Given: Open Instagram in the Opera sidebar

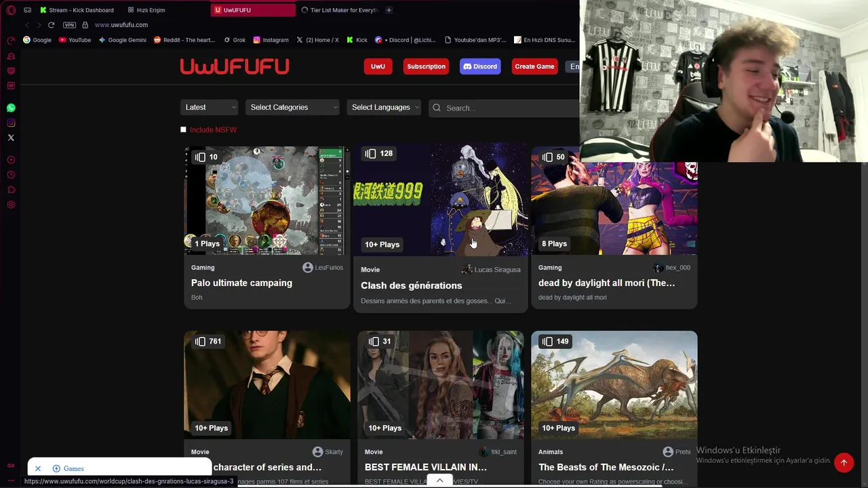Looking at the screenshot, I should [x=11, y=123].
